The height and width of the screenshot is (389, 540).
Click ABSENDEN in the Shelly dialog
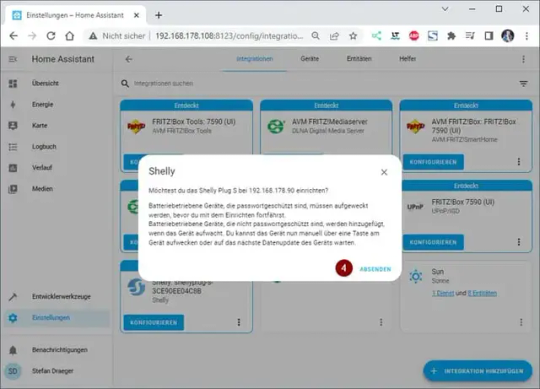375,269
